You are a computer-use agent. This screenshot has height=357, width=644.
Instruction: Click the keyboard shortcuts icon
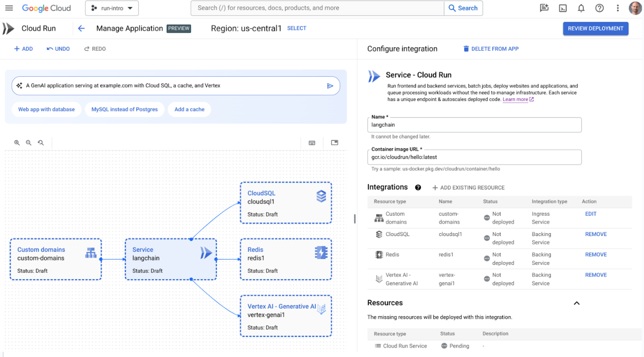point(312,143)
